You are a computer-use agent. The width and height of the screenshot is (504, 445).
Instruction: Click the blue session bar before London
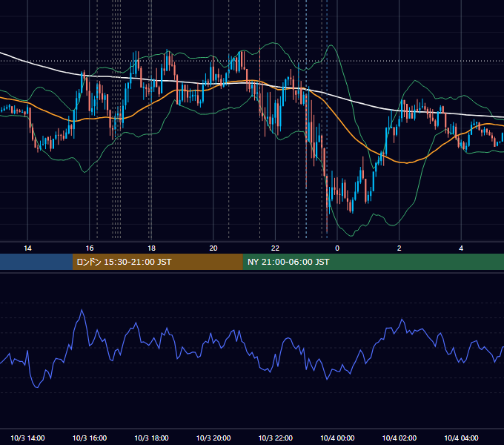pyautogui.click(x=36, y=262)
